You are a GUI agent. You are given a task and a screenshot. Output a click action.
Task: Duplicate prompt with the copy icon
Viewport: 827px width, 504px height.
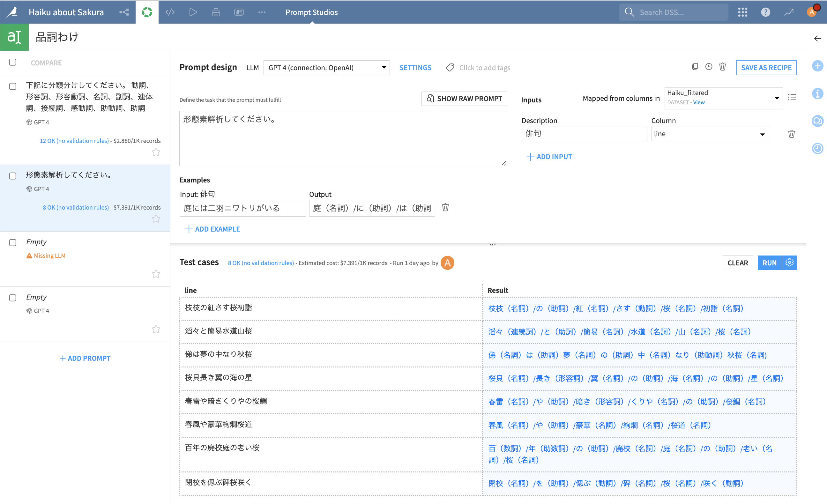[695, 67]
